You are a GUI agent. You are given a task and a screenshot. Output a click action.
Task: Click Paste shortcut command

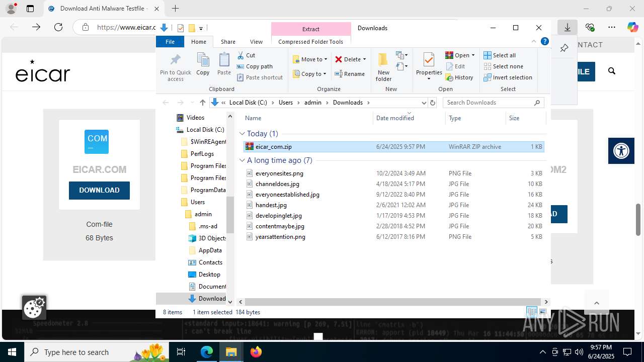coord(260,77)
